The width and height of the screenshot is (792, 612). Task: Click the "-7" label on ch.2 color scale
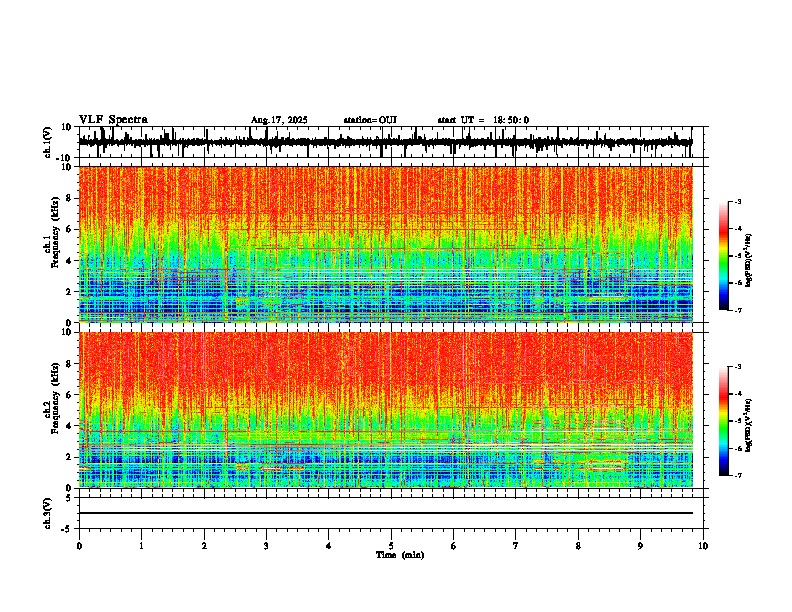click(737, 475)
